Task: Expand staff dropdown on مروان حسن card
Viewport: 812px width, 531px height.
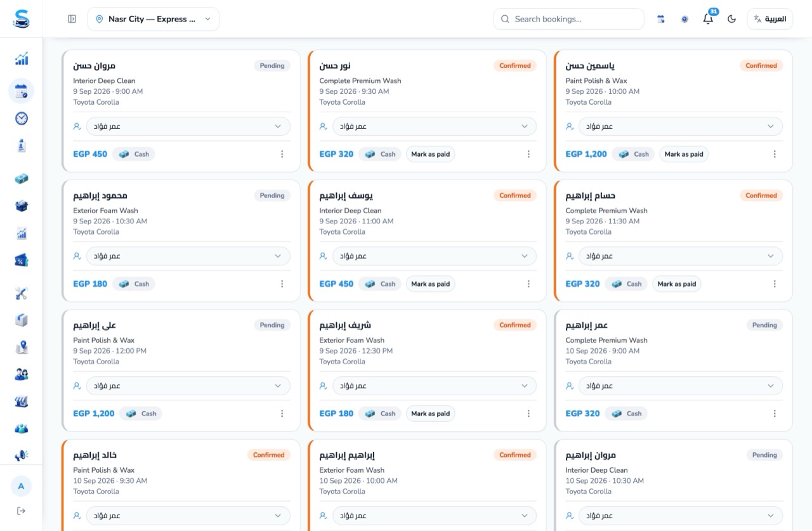Action: click(188, 126)
